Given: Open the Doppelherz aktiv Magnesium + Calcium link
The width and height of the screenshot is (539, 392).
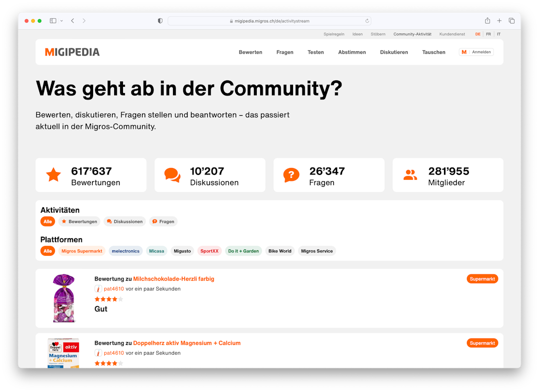Looking at the screenshot, I should click(x=187, y=343).
